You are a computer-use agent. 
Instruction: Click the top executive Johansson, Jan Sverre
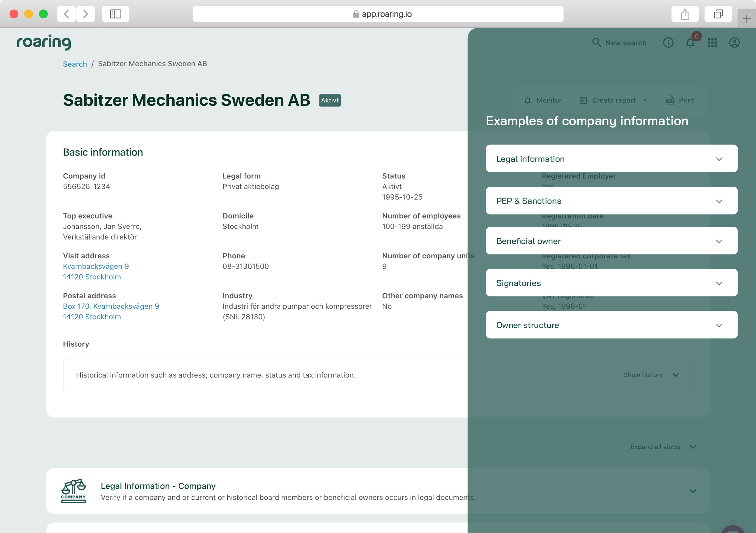[102, 226]
